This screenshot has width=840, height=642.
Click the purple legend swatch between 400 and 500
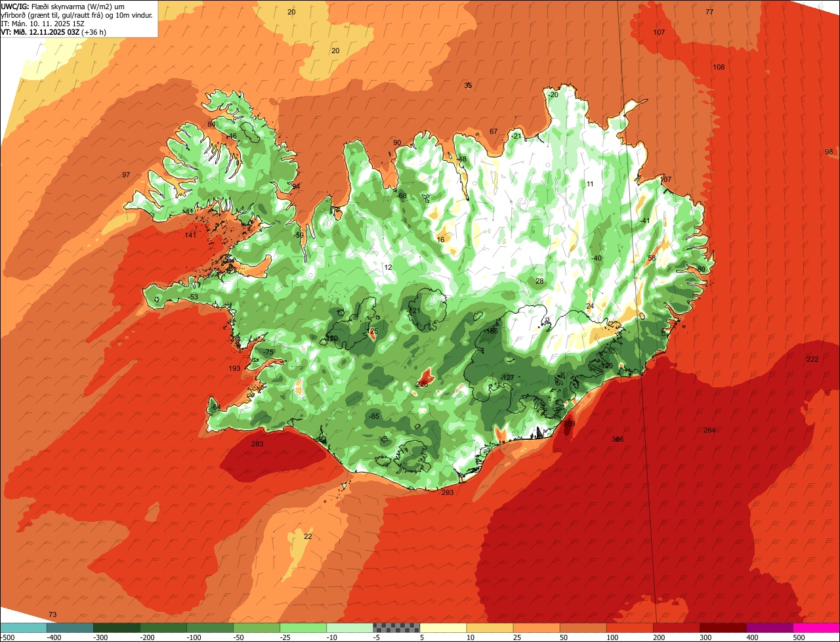point(770,628)
